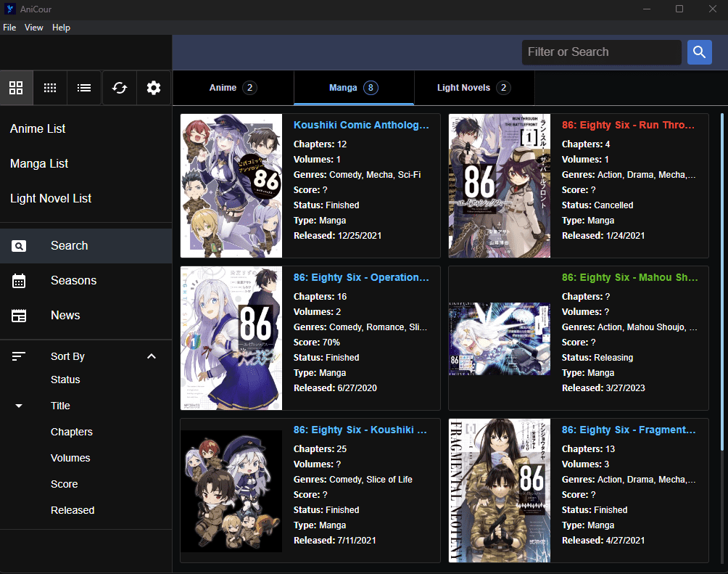Click the Seasons calendar icon
Image resolution: width=728 pixels, height=574 pixels.
19,281
